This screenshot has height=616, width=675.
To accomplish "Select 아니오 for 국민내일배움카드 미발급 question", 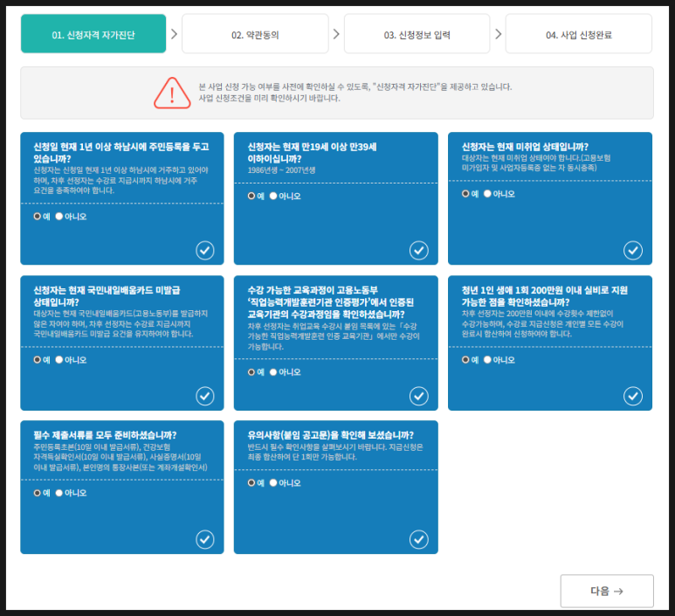I will pos(59,359).
